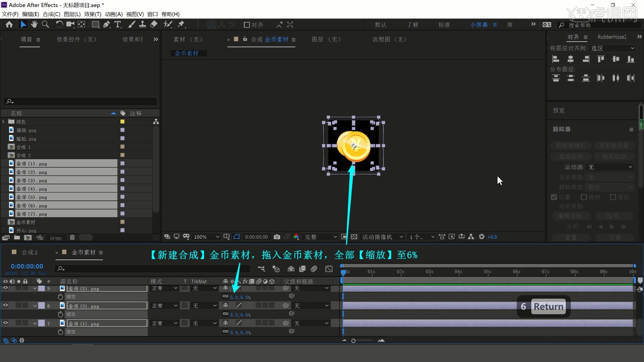Open the 库 workspace
This screenshot has width=644, height=362.
coord(510,25)
